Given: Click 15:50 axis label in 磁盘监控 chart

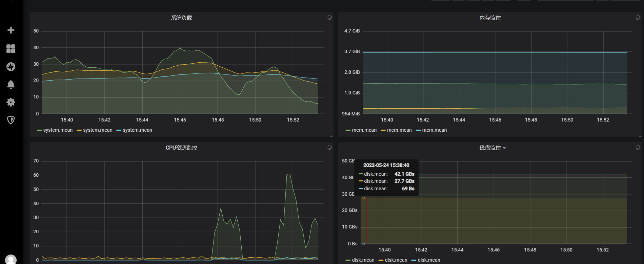Looking at the screenshot, I should 566,250.
